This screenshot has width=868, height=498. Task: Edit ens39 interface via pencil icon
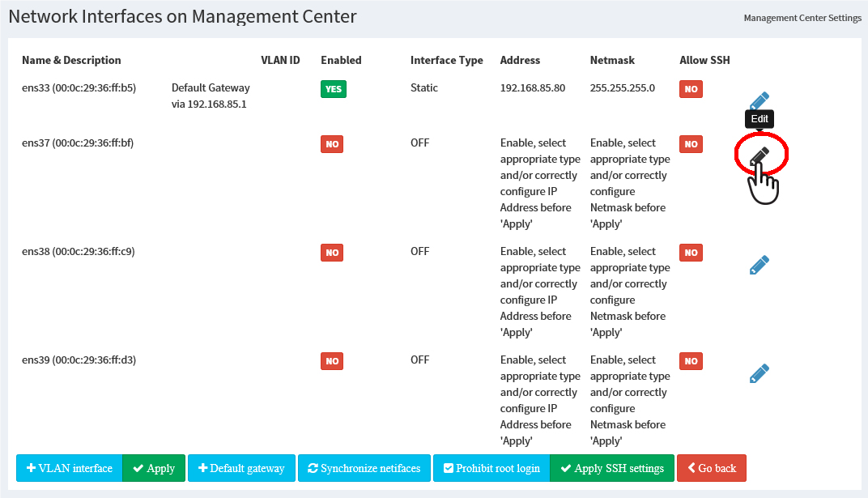coord(759,373)
